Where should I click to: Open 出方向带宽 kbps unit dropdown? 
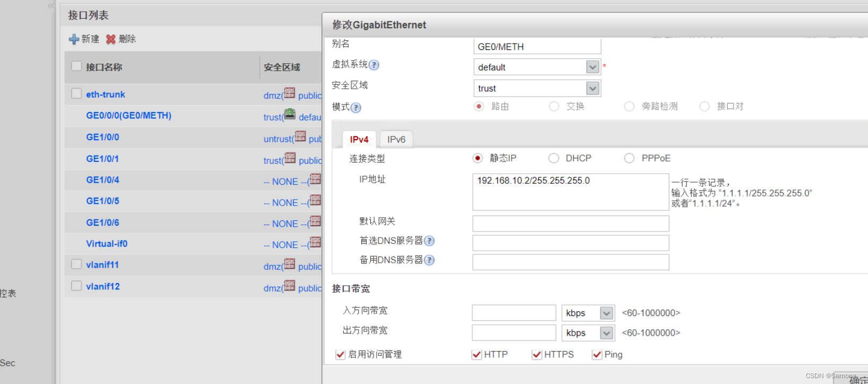[x=607, y=333]
